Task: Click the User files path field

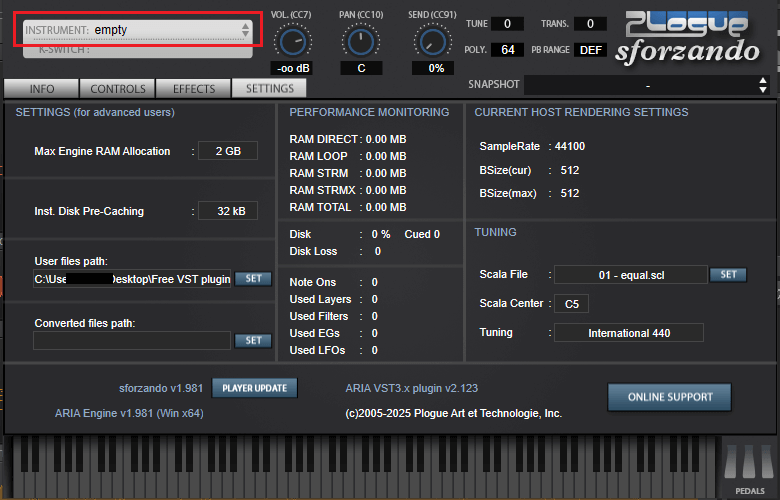Action: 132,279
